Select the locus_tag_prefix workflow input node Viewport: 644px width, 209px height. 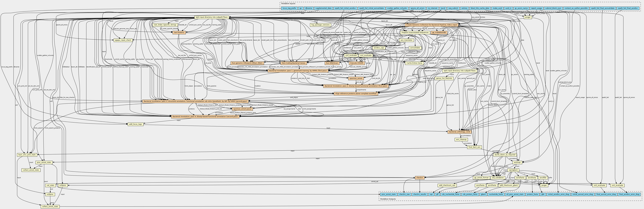pyautogui.click(x=289, y=8)
